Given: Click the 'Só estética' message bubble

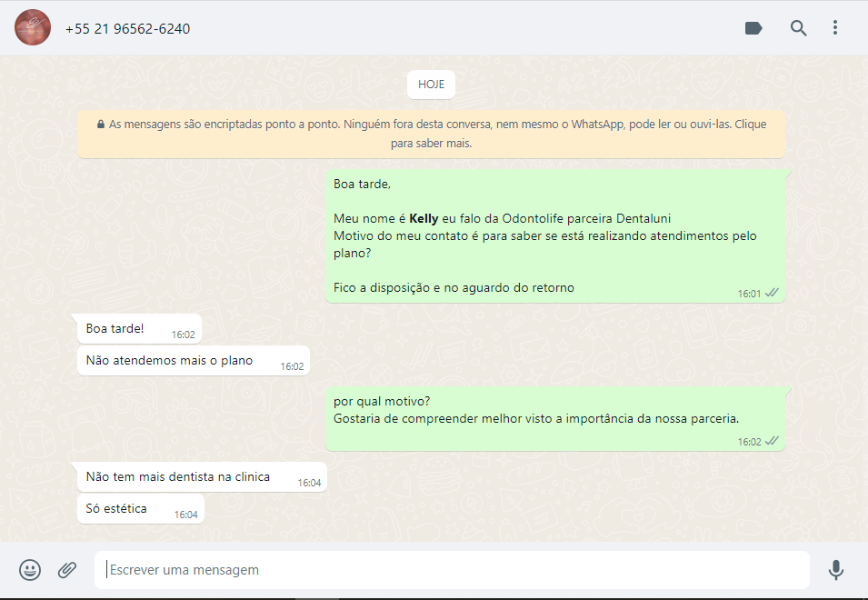Looking at the screenshot, I should click(x=116, y=508).
